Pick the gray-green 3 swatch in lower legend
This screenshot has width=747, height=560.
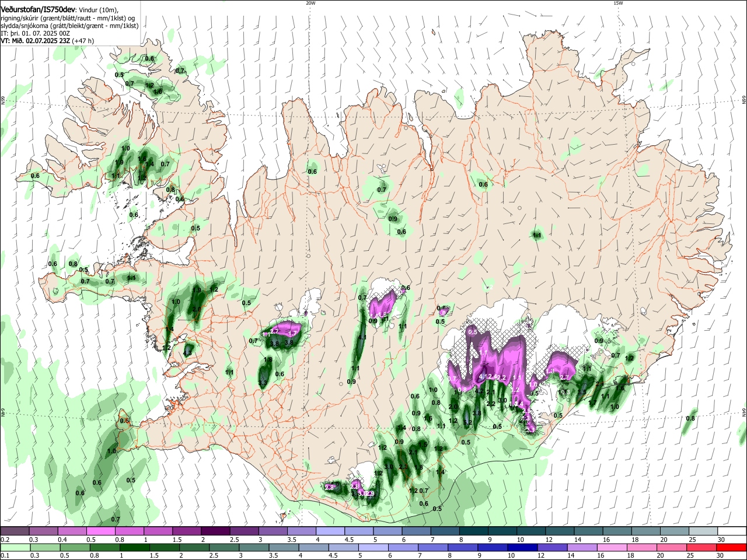coord(253,547)
